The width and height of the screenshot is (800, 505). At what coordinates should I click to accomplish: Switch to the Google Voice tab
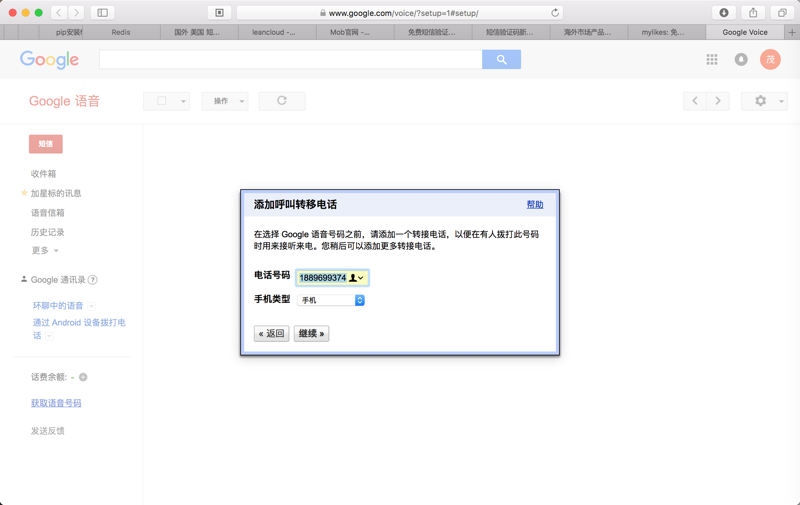(745, 32)
